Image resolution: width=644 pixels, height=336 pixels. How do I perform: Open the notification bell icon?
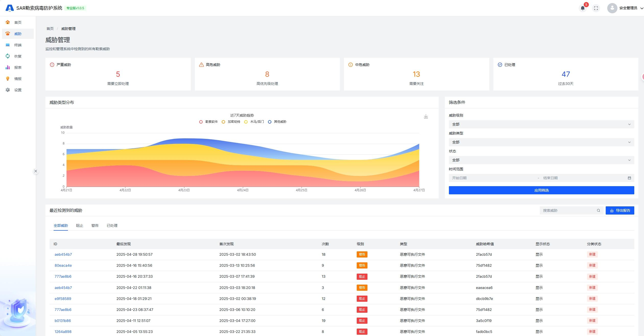pos(582,8)
